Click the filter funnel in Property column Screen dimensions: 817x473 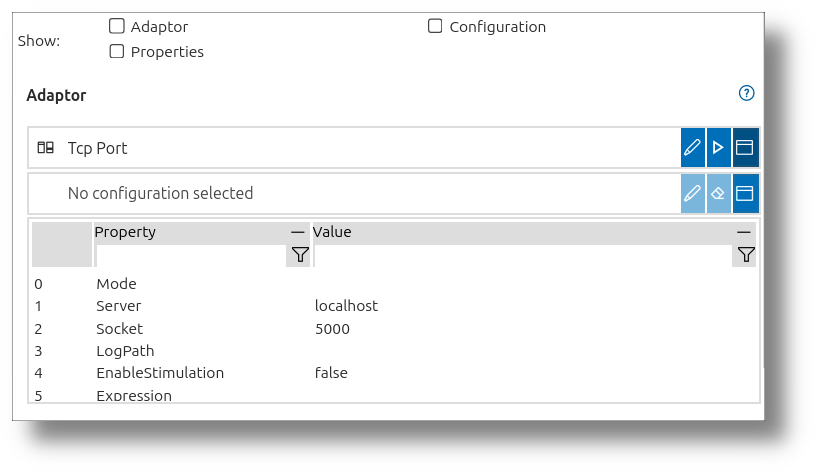pos(300,255)
